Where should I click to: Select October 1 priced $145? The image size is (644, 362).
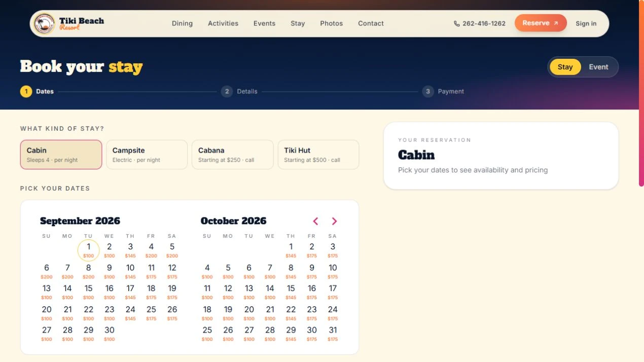pyautogui.click(x=291, y=250)
